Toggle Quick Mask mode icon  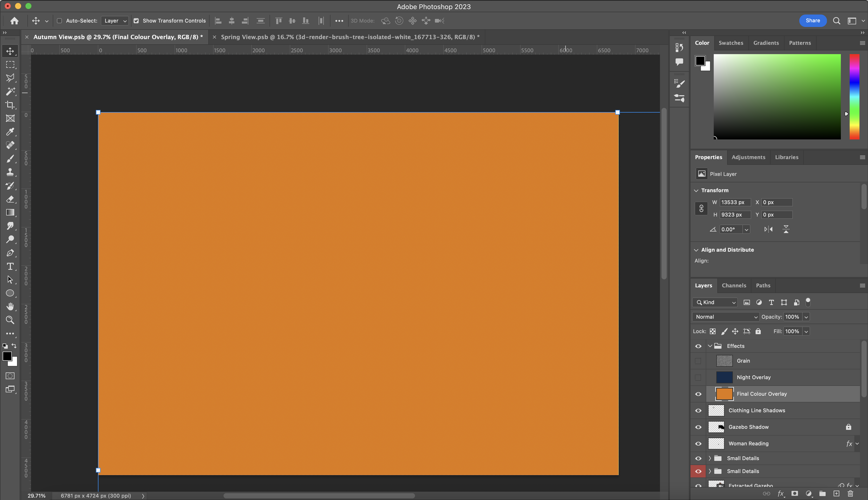(10, 376)
